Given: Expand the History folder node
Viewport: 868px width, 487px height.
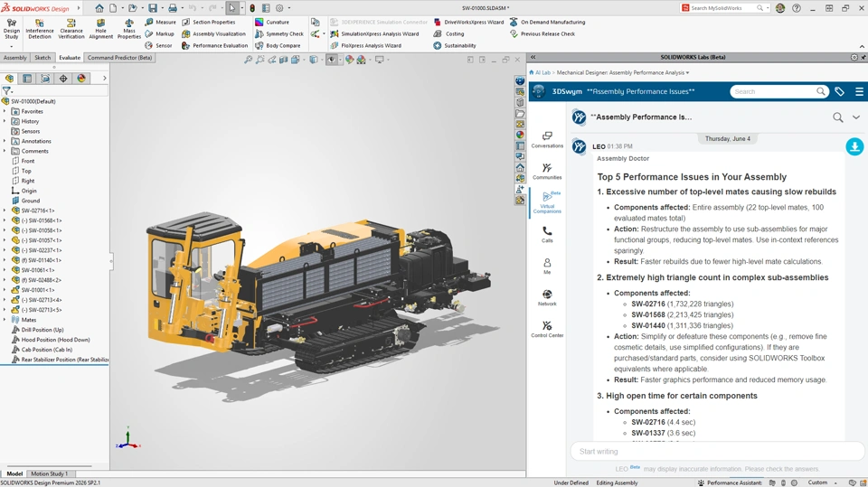Looking at the screenshot, I should [5, 121].
